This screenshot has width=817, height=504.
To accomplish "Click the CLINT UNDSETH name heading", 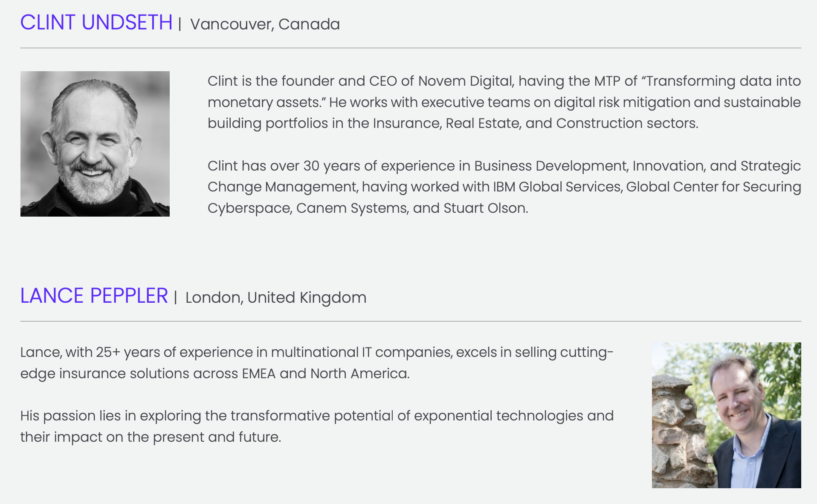I will [96, 23].
